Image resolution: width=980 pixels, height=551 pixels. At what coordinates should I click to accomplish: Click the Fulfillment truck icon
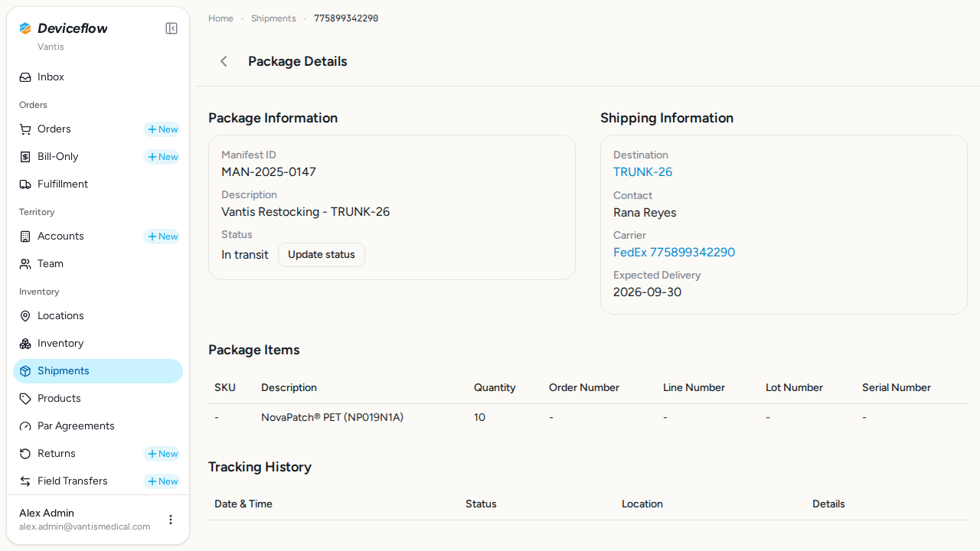[x=25, y=184]
